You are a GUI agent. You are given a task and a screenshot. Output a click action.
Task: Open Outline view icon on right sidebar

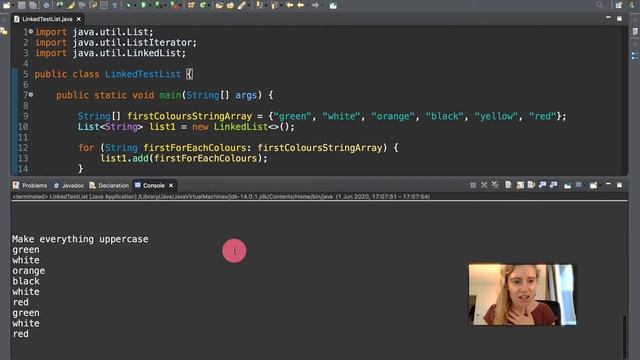635,56
